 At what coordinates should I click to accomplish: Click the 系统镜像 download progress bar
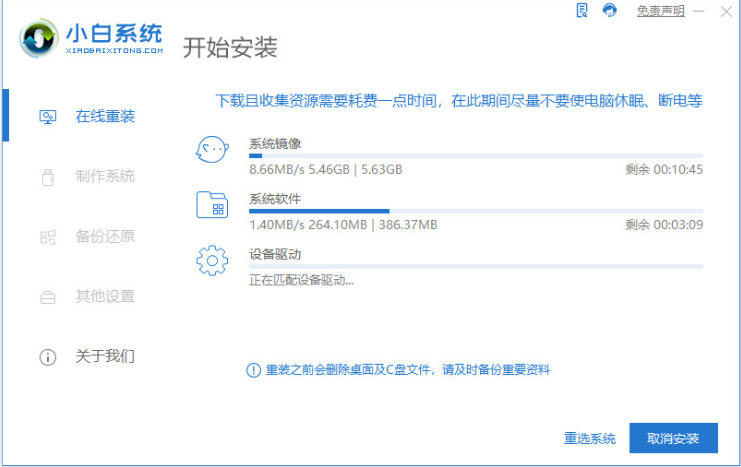click(476, 156)
